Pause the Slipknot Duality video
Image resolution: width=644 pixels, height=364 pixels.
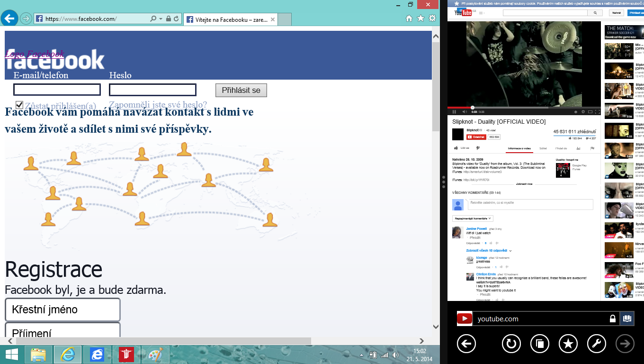[x=454, y=112]
